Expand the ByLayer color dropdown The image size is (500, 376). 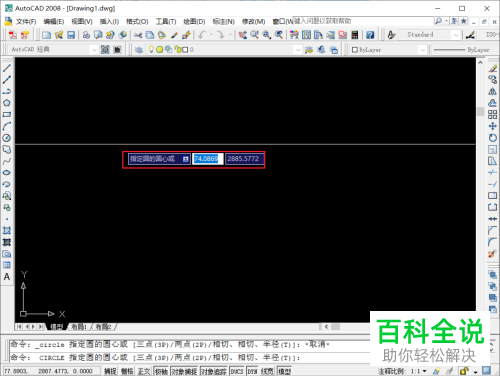(x=423, y=50)
